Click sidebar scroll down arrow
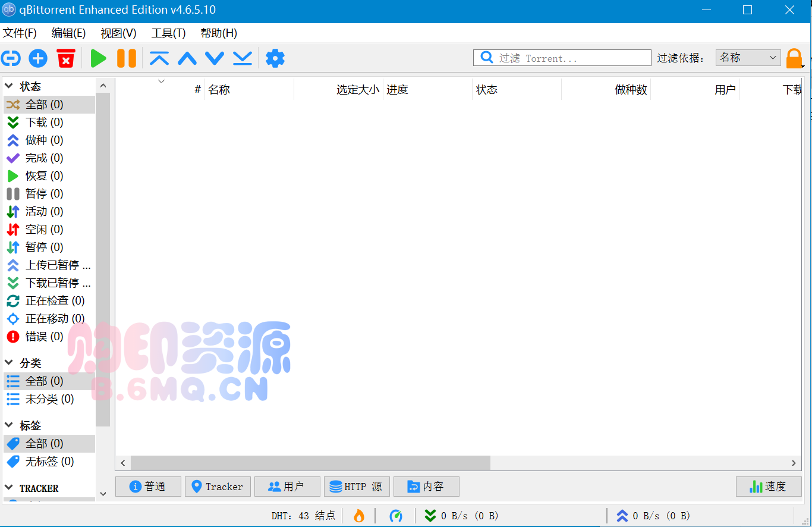This screenshot has height=527, width=812. coord(103,493)
